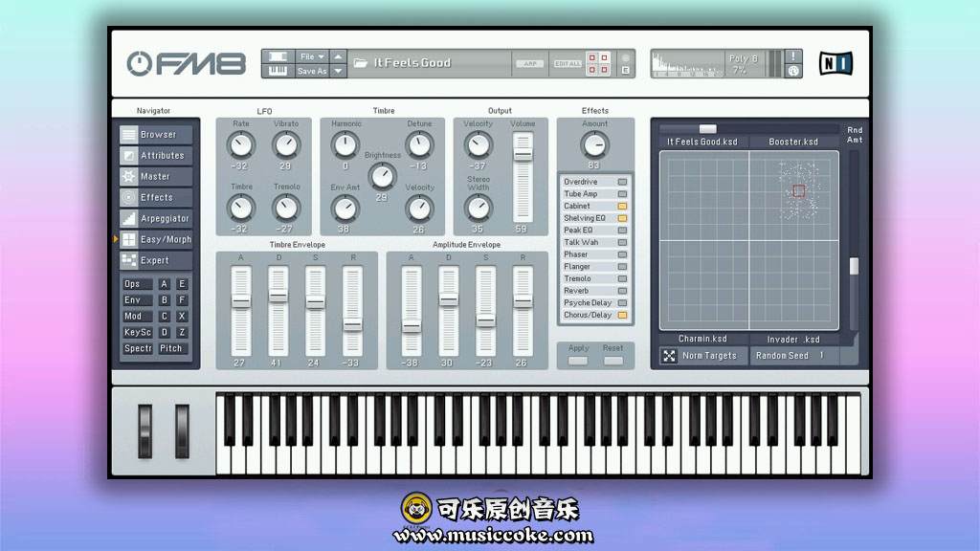Click the round indicator above the E button
The width and height of the screenshot is (980, 551).
click(626, 58)
